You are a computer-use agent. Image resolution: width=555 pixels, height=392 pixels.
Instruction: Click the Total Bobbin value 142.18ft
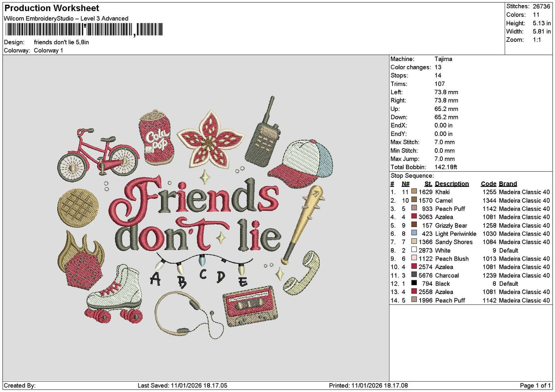pyautogui.click(x=446, y=167)
